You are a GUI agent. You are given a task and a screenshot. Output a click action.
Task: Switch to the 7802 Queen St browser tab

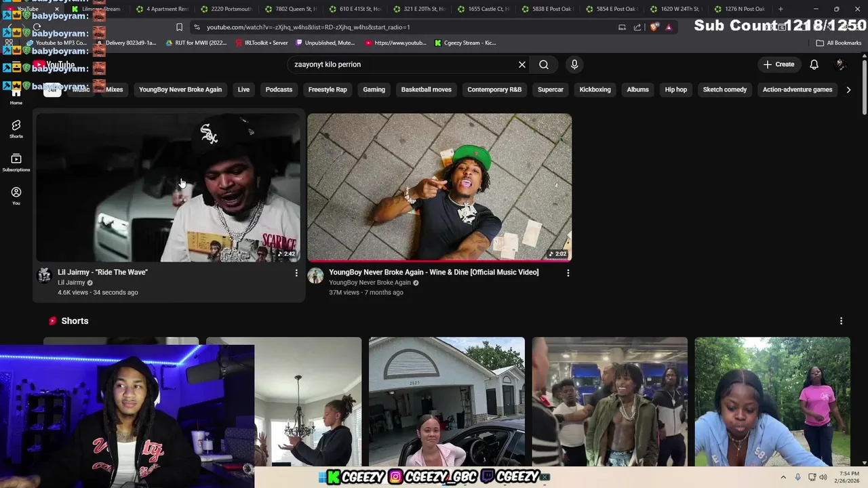click(292, 9)
